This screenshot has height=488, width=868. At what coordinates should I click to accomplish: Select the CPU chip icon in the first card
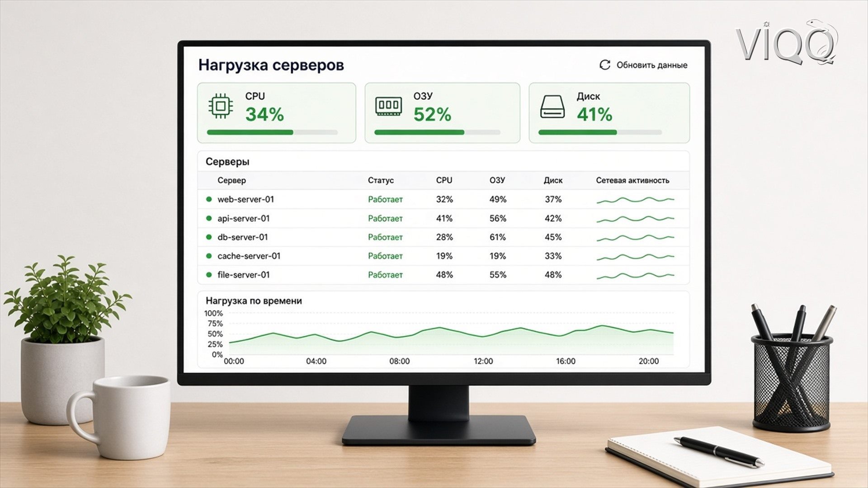(221, 106)
